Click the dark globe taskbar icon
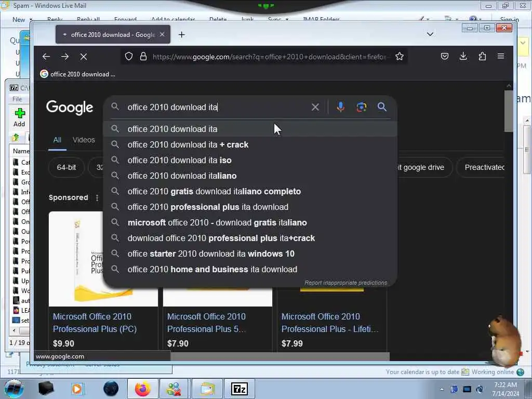Viewport: 532px width, 399px height. [111, 389]
